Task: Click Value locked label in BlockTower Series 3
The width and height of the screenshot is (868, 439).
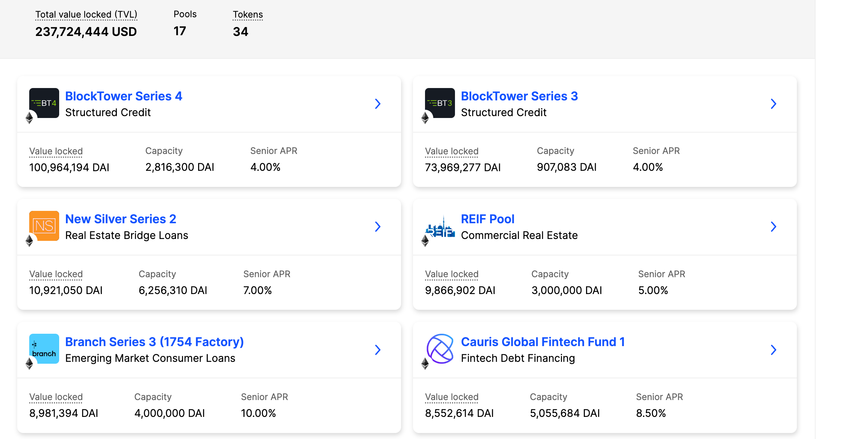Action: (x=452, y=151)
